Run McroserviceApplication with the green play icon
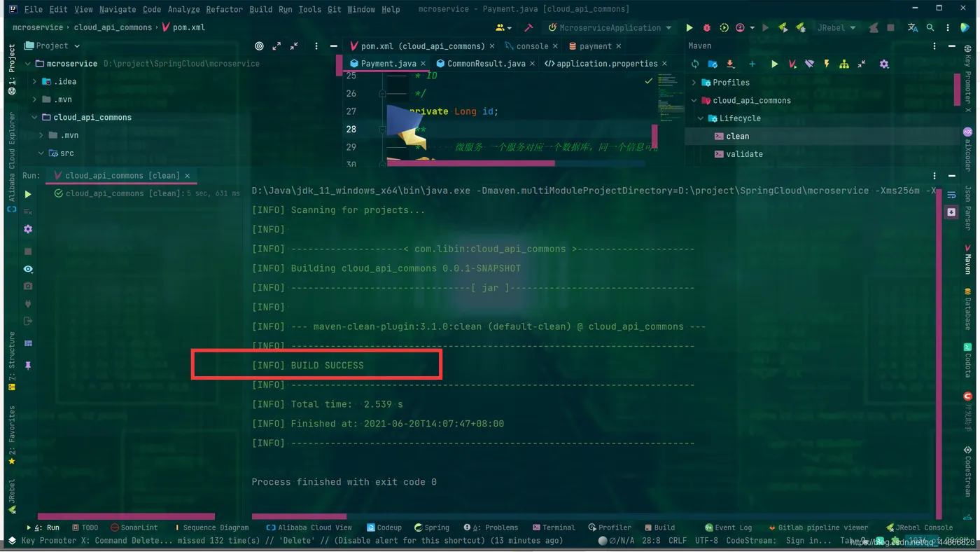980x552 pixels. (x=689, y=28)
